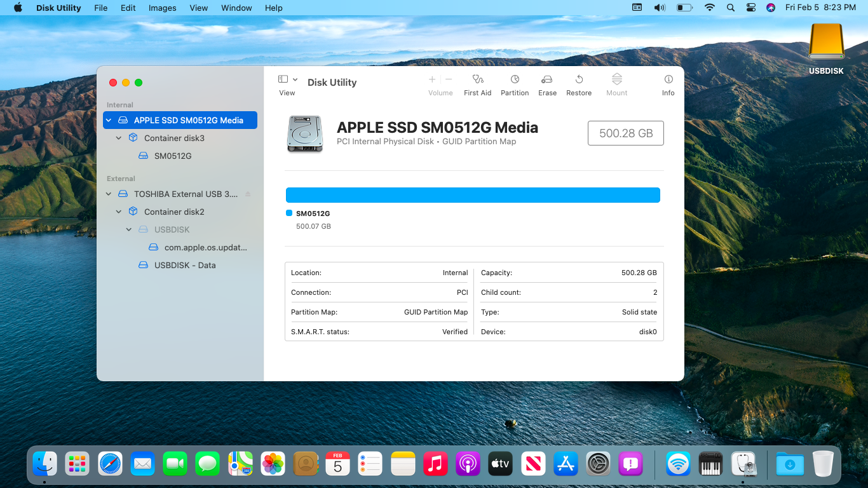
Task: Collapse Container disk3 in sidebar
Action: click(x=119, y=138)
